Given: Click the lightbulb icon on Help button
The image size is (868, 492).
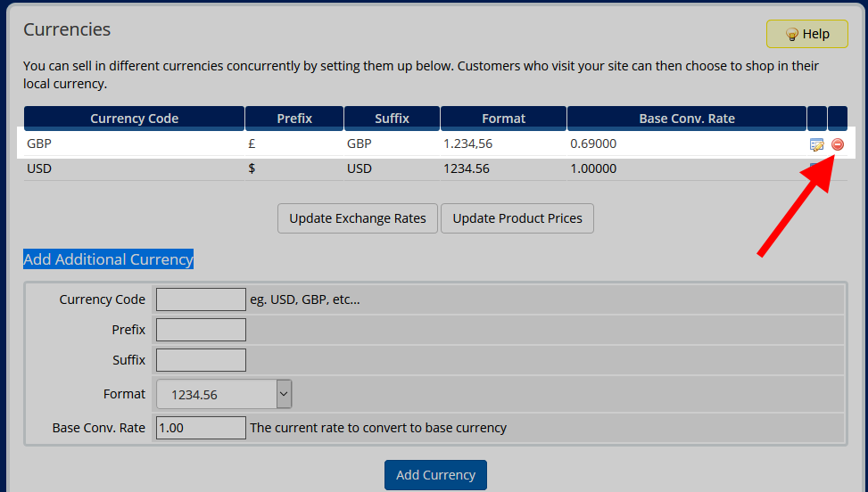Looking at the screenshot, I should coord(790,34).
